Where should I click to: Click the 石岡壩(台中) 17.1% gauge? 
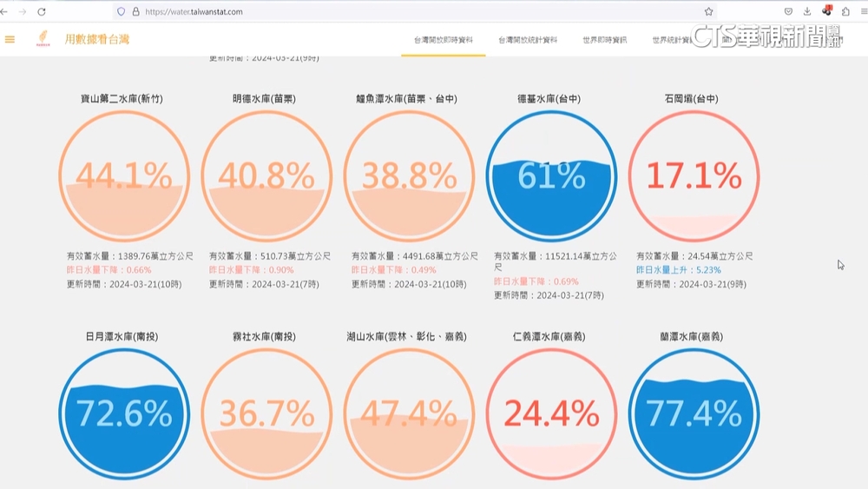(x=694, y=176)
